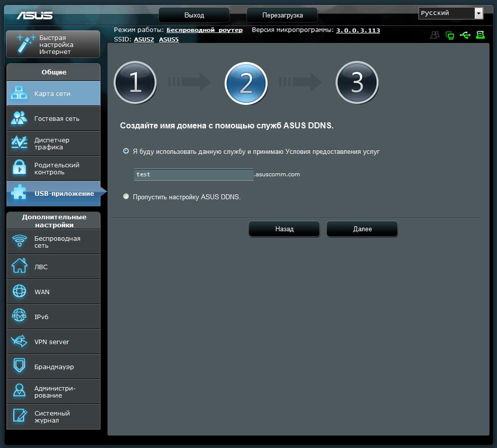Click the ASUS logo
Viewport: 497px width, 448px height.
pyautogui.click(x=34, y=15)
